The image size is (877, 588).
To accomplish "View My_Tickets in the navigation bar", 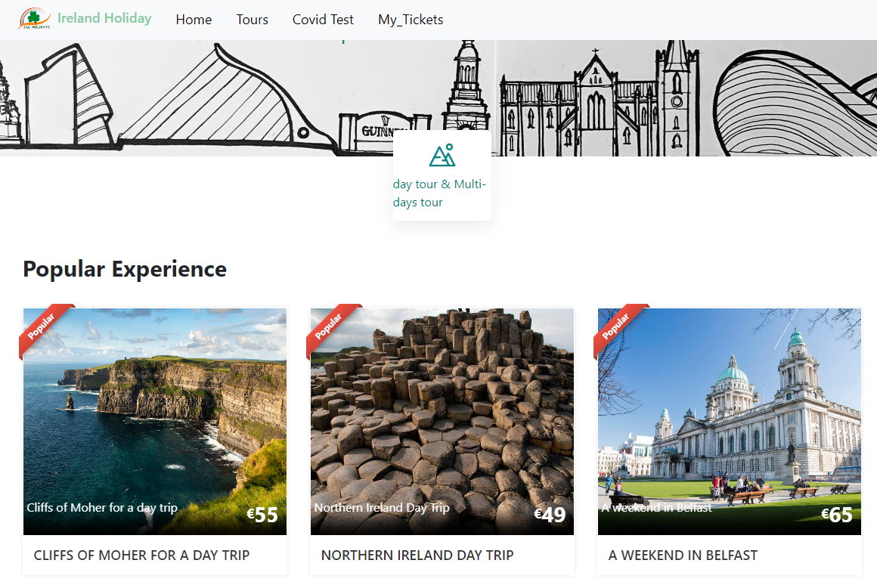I will point(411,20).
